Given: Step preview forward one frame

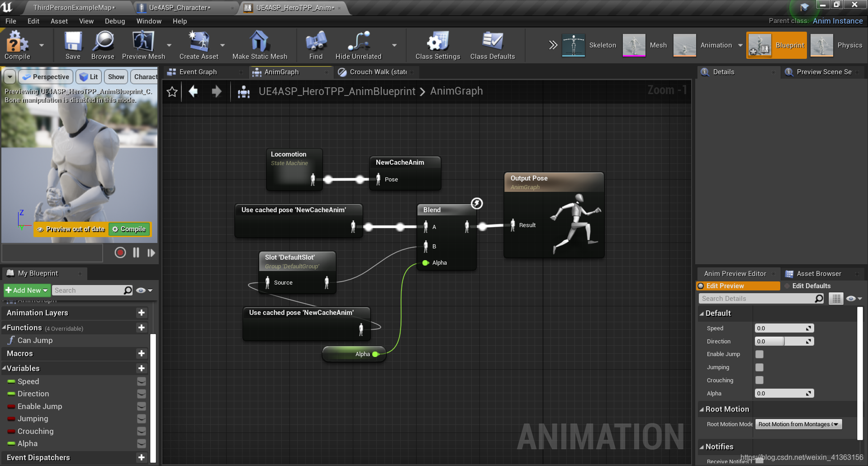Looking at the screenshot, I should tap(151, 253).
